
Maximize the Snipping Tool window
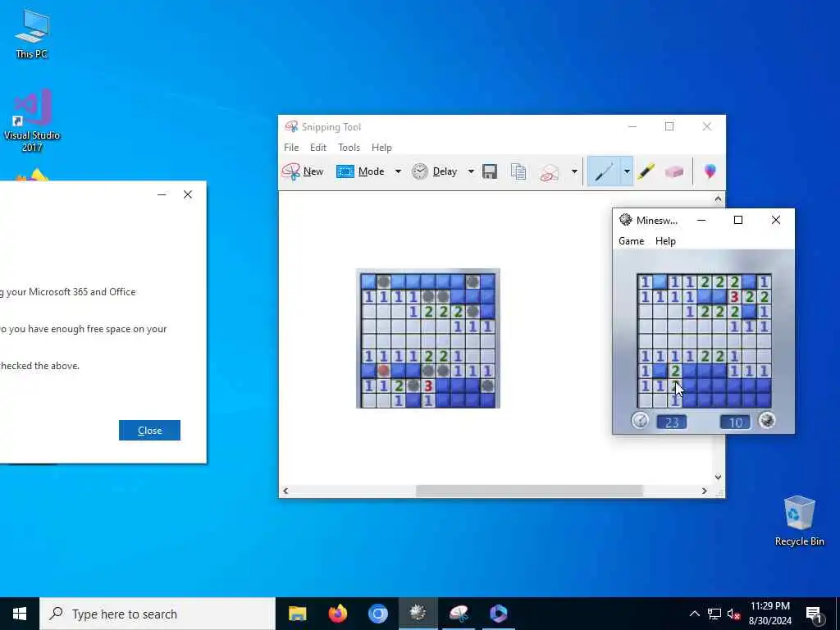click(669, 126)
